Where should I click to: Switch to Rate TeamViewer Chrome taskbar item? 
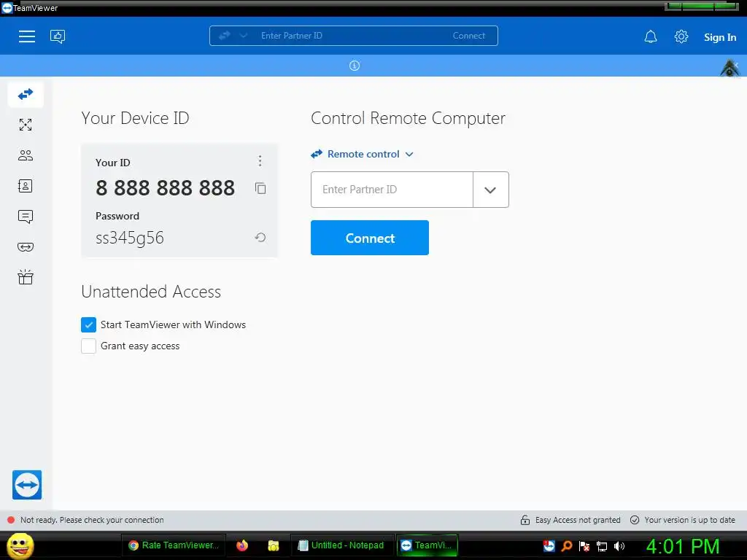(174, 545)
